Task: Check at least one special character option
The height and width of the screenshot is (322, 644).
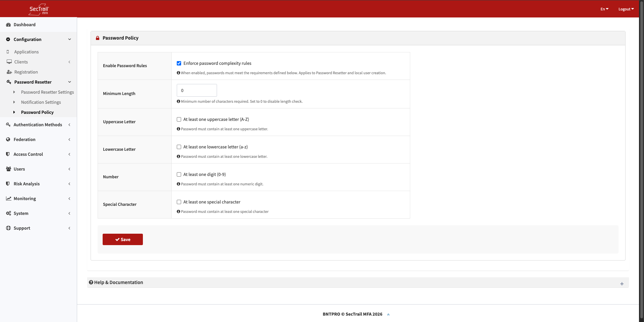Action: (x=179, y=202)
